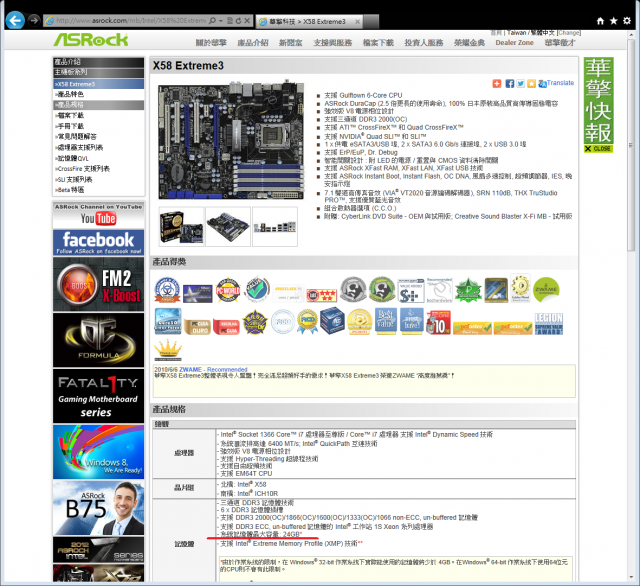The height and width of the screenshot is (586, 640).
Task: Open the OC Formula banner
Action: pyautogui.click(x=98, y=340)
